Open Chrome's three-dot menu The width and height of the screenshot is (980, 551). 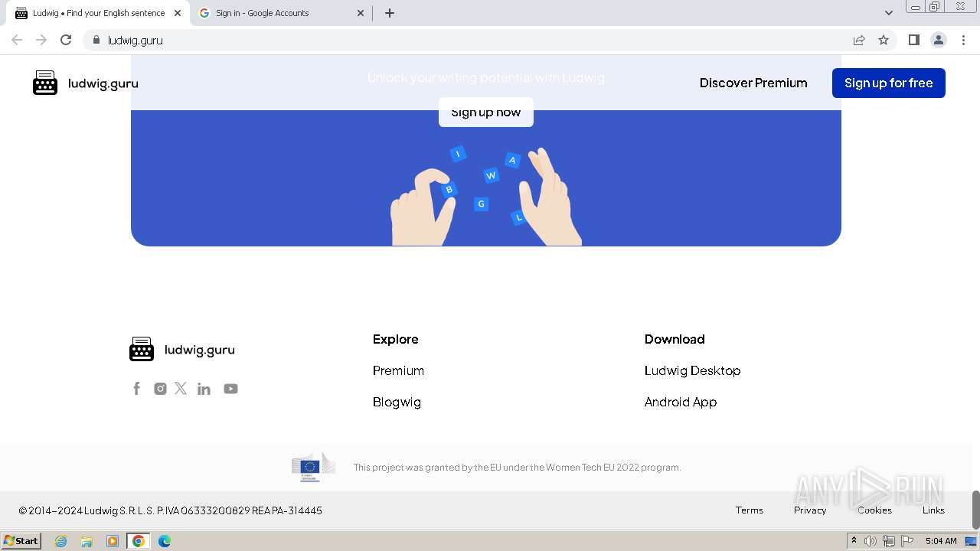[963, 40]
